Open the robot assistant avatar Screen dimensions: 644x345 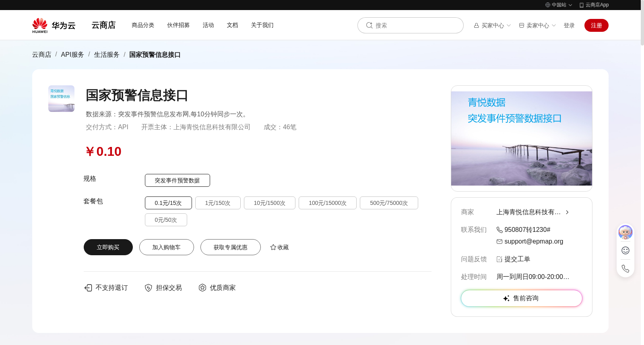(625, 232)
